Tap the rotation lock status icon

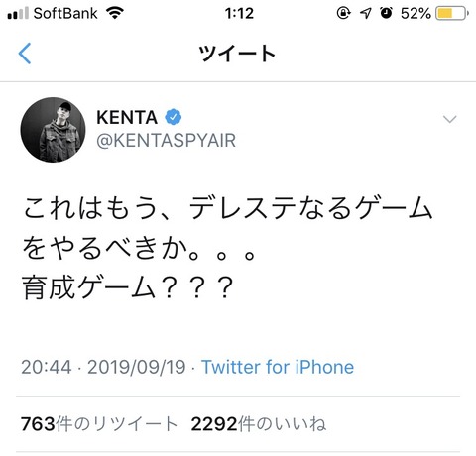[343, 13]
